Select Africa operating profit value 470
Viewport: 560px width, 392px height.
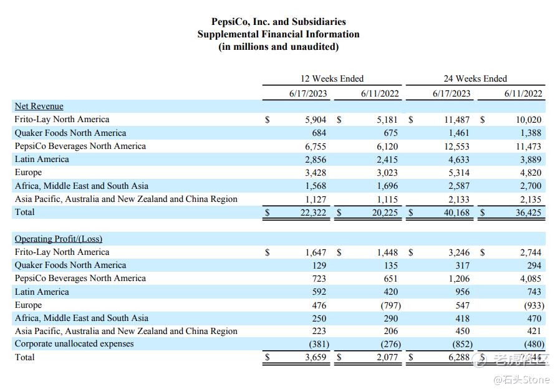pos(534,318)
